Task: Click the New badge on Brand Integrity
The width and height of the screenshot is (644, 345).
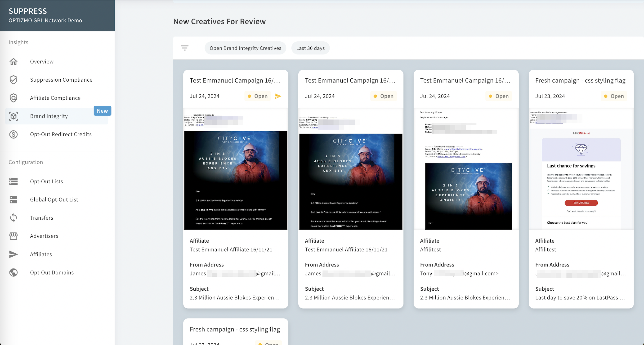Action: [103, 111]
